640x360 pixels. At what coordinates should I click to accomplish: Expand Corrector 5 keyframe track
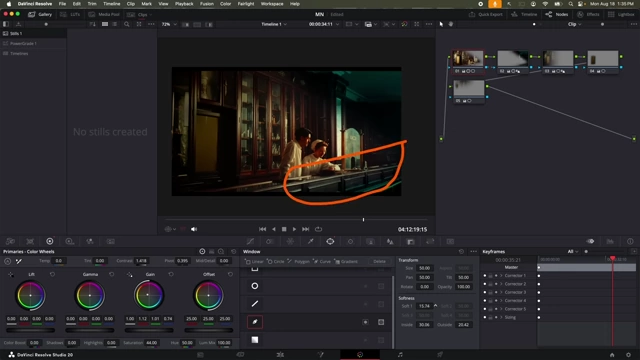coord(501,309)
